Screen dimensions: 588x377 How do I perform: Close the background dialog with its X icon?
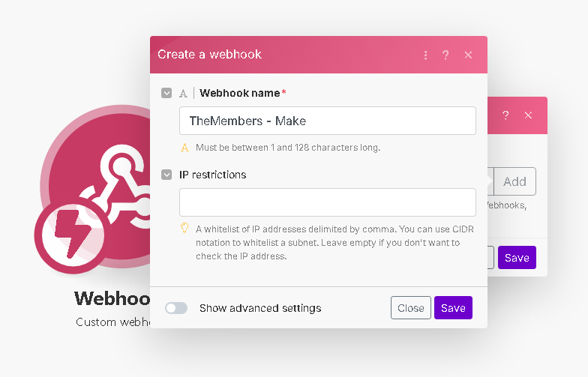528,115
